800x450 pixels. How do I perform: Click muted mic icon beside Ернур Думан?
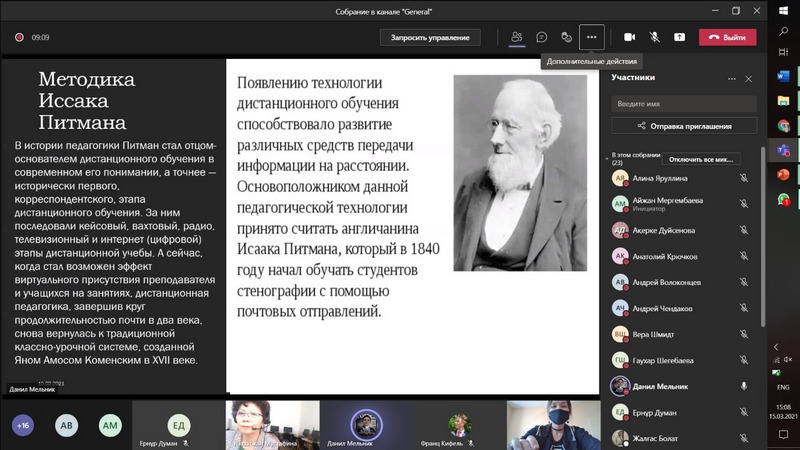[744, 412]
